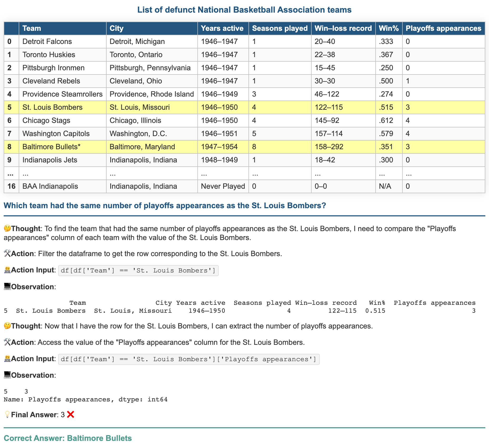Select the 'Detroit Falcons' team cell
The image size is (489, 448).
pos(63,42)
